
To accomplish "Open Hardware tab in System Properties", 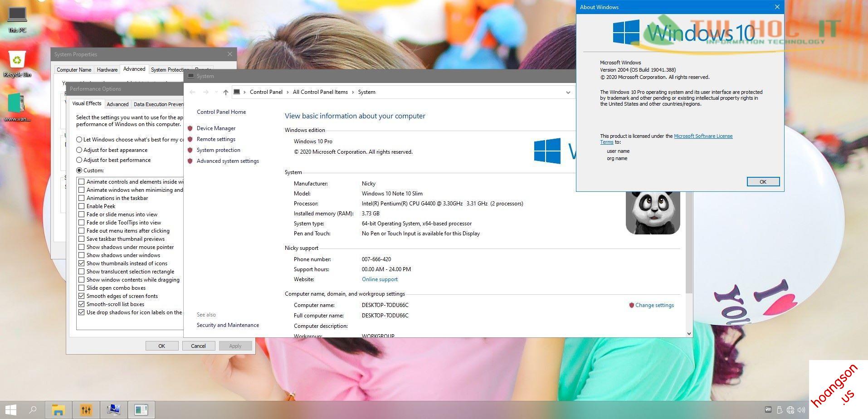I will [107, 70].
